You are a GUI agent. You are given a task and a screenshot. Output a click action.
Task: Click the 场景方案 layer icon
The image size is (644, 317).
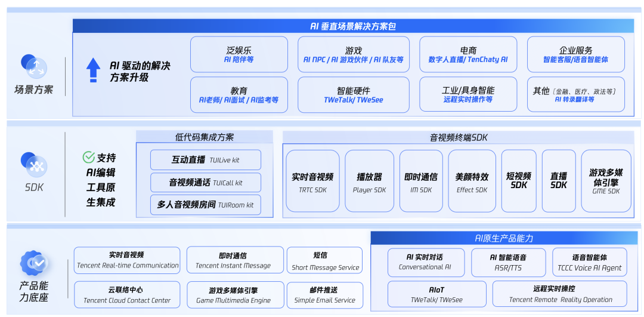(34, 67)
